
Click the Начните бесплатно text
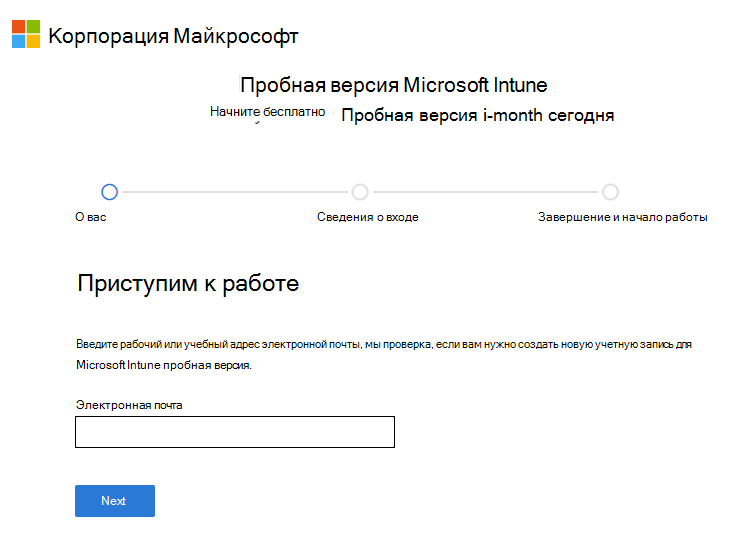(267, 112)
